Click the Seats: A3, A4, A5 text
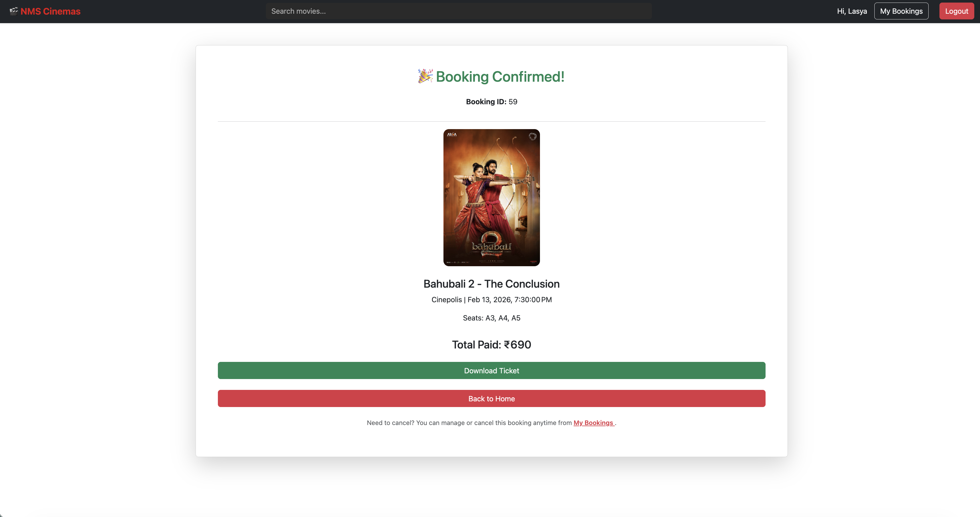 [491, 318]
